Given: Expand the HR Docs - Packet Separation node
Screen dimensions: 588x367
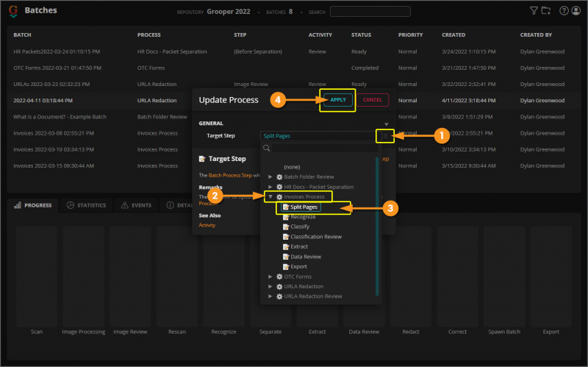Looking at the screenshot, I should click(270, 187).
